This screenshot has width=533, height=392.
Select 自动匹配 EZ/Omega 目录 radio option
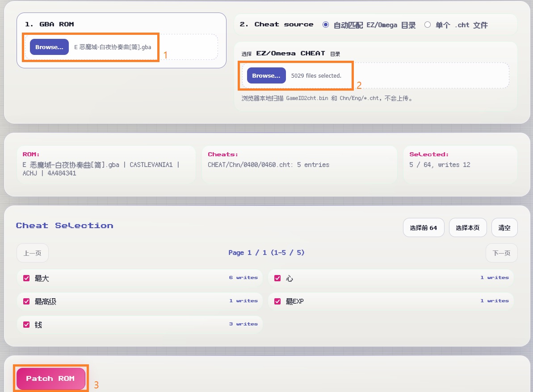326,25
